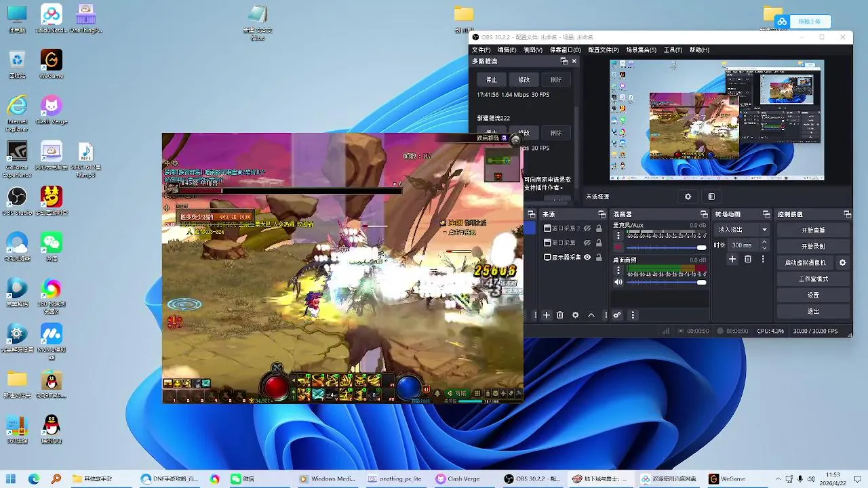
Task: Move source up with the caret arrow
Action: 591,315
